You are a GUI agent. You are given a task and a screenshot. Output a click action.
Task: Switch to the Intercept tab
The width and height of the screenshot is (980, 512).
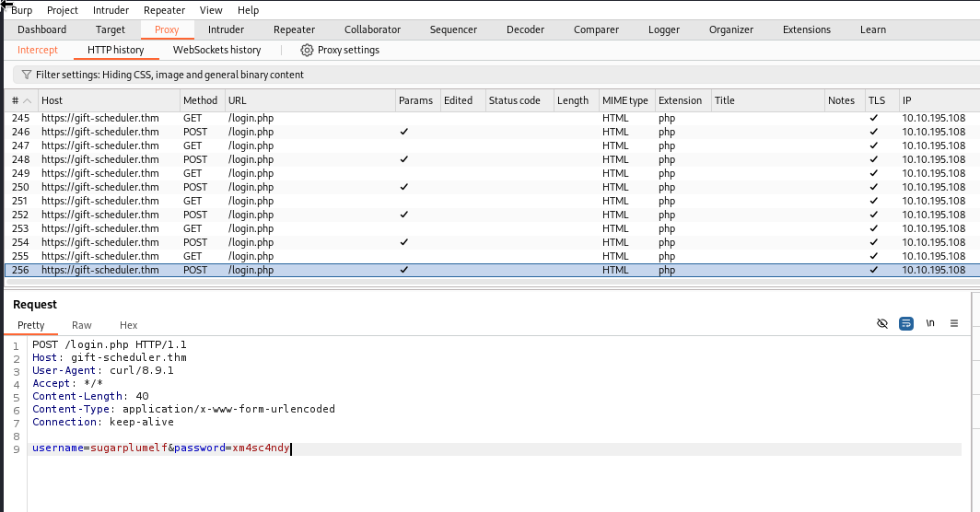(x=38, y=50)
